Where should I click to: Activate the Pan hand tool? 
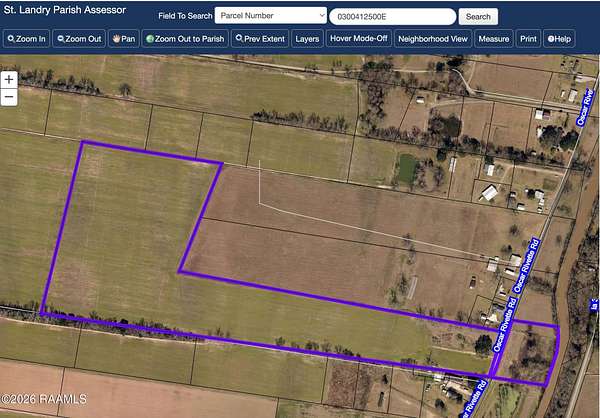pyautogui.click(x=125, y=39)
